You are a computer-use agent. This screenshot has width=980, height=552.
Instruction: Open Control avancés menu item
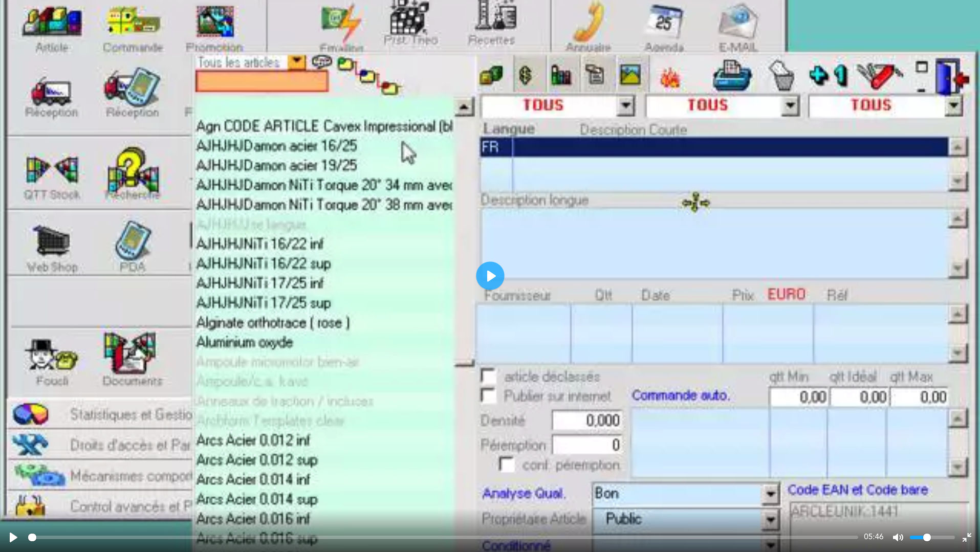pyautogui.click(x=100, y=506)
